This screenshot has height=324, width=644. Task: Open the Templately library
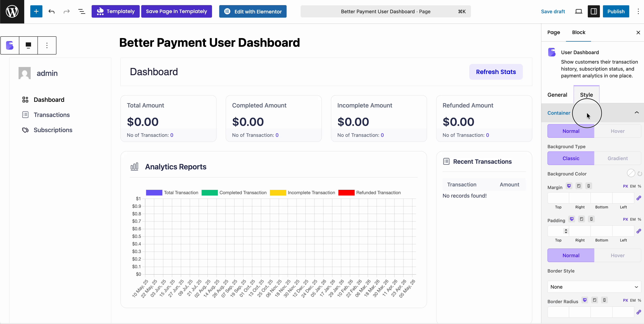[115, 12]
